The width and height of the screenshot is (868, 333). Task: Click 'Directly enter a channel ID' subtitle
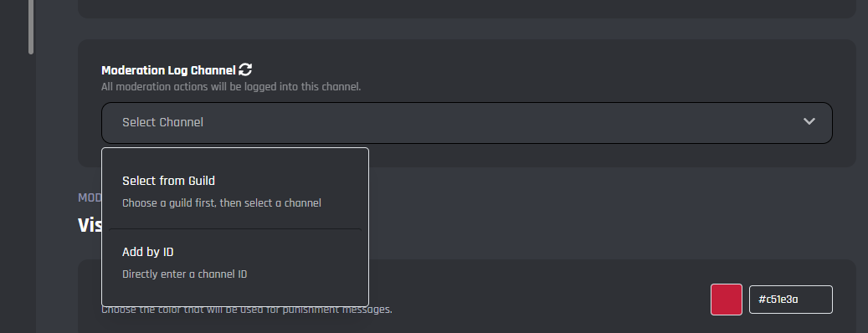pos(184,274)
